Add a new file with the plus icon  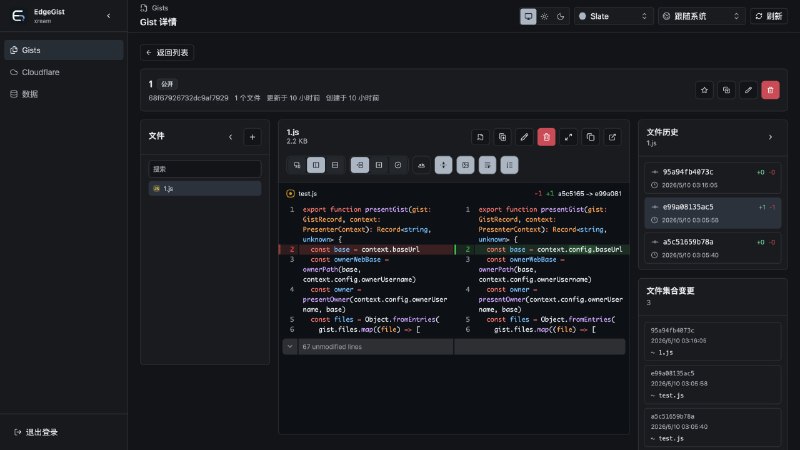click(x=252, y=137)
